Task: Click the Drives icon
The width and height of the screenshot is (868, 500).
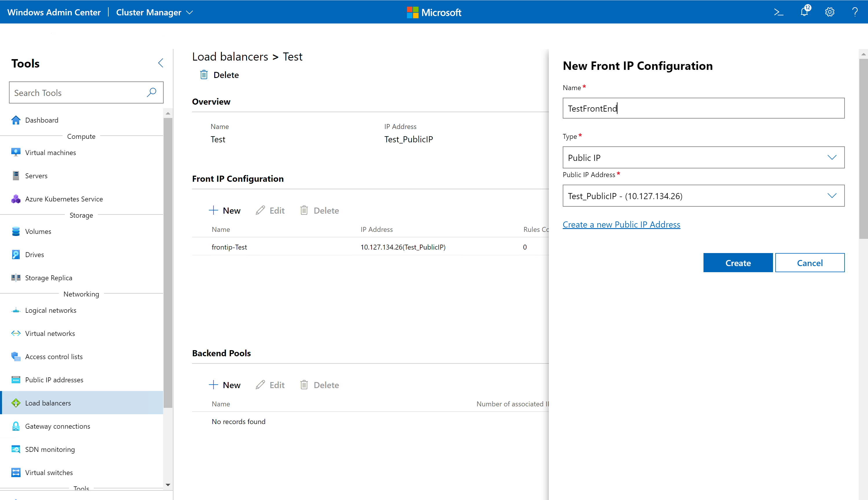Action: coord(16,254)
